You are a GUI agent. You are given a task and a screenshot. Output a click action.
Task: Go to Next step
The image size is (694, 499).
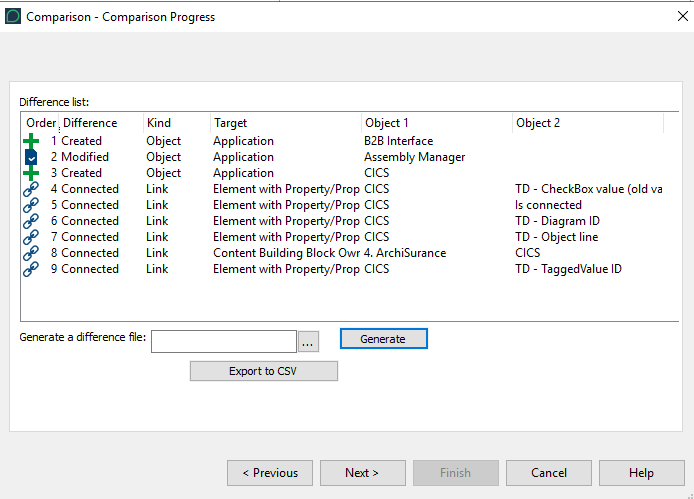click(362, 473)
